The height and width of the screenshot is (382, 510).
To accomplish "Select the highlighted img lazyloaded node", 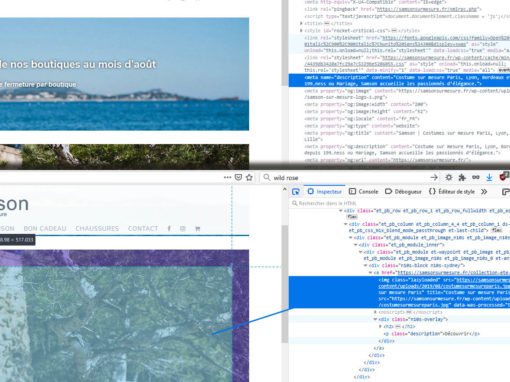I will pyautogui.click(x=399, y=292).
